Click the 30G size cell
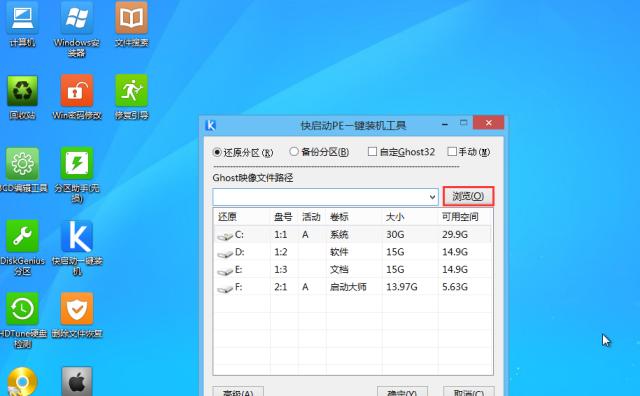640x396 pixels. 395,235
